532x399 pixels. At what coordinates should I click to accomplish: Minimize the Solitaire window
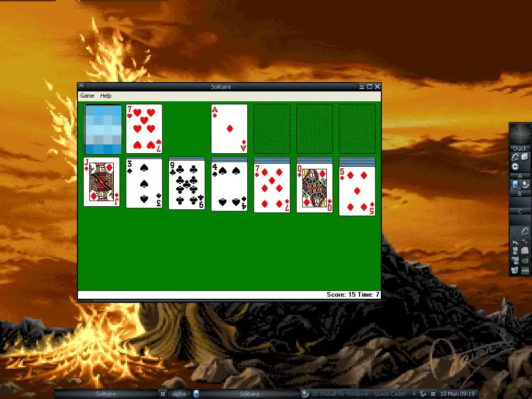pyautogui.click(x=362, y=87)
